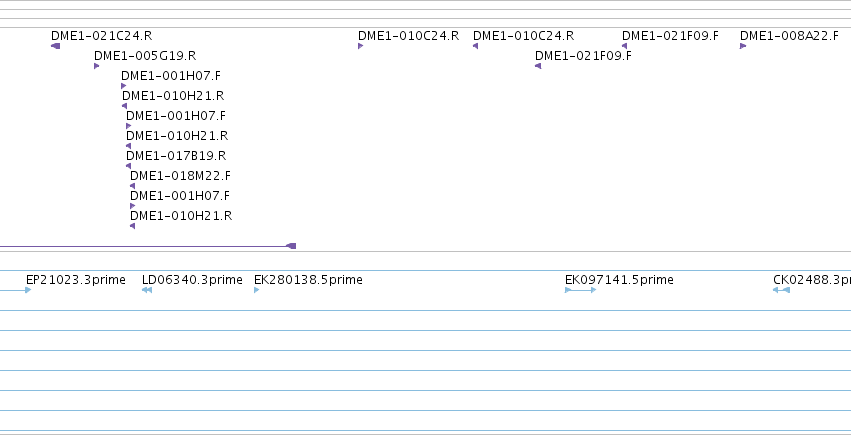Select the arrow glyph beneath DME1-005G19.R
This screenshot has height=435, width=851.
coord(97,66)
